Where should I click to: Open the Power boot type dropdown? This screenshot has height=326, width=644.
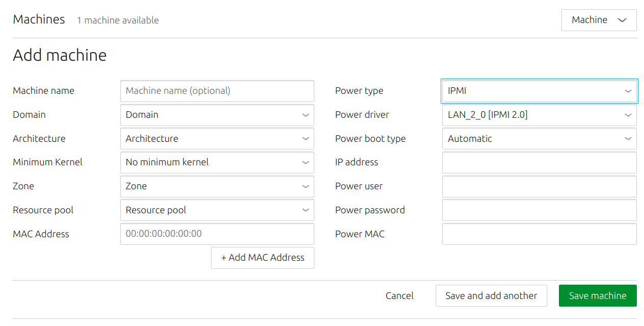coord(540,139)
